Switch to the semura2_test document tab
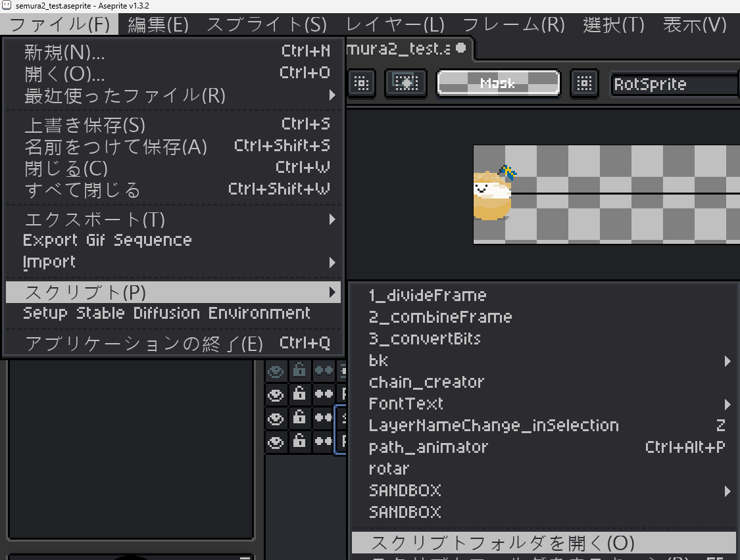This screenshot has width=740, height=560. point(408,48)
